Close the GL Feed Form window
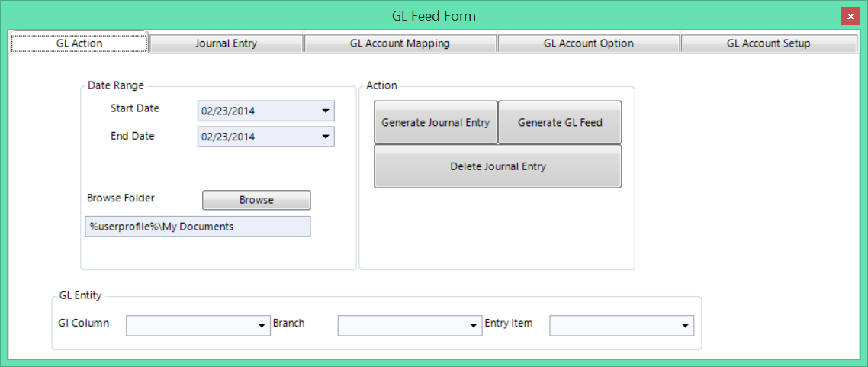Image resolution: width=868 pixels, height=367 pixels. click(850, 16)
